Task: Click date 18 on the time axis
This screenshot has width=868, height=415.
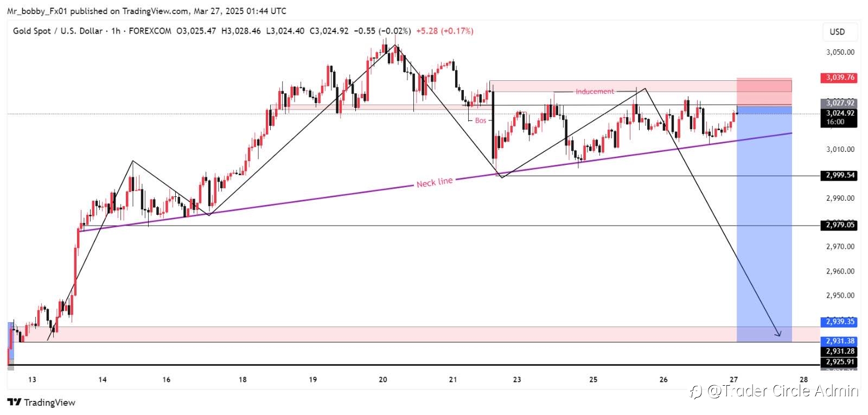Action: [x=242, y=380]
